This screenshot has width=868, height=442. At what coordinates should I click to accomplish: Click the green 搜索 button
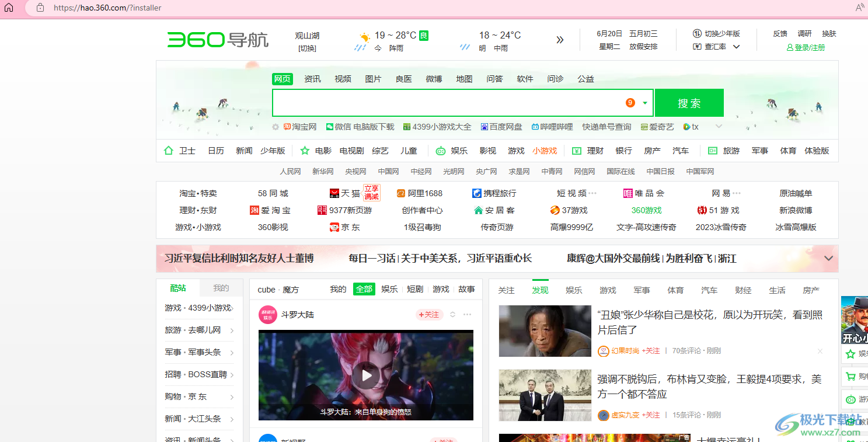[689, 103]
